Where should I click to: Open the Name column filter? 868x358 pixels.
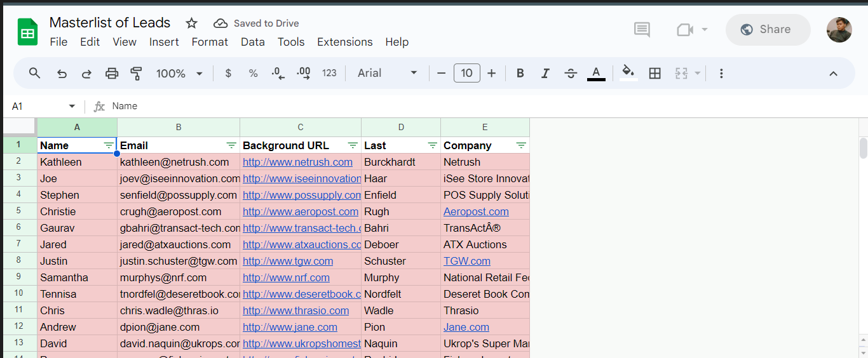tap(109, 145)
